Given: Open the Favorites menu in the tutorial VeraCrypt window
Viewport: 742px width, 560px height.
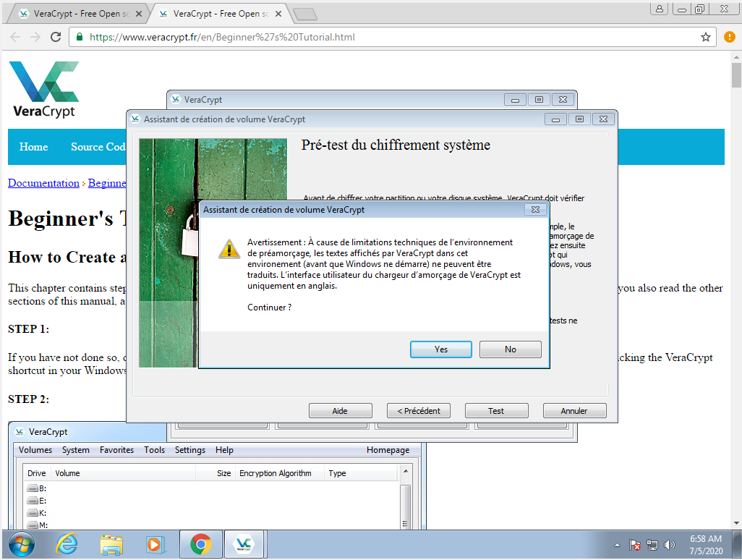Looking at the screenshot, I should pos(117,450).
